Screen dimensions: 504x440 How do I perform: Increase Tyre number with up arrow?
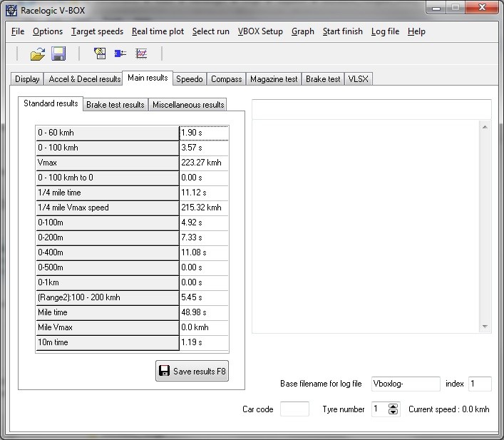point(393,406)
